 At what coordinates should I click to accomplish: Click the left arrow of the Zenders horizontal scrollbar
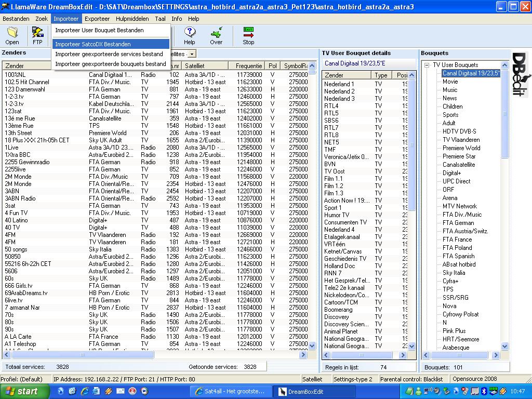pos(6,354)
